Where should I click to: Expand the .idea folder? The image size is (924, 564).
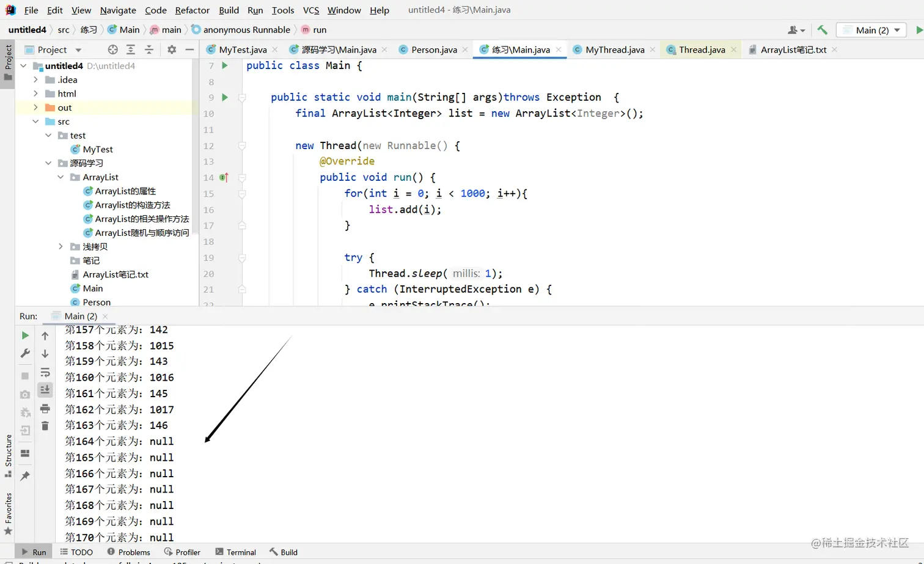click(x=35, y=79)
